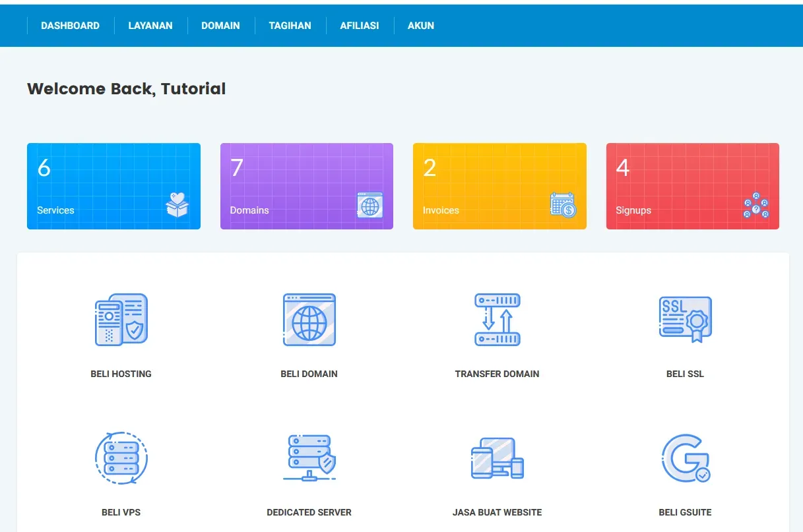803x532 pixels.
Task: Open the Afiliasi menu
Action: pos(360,26)
